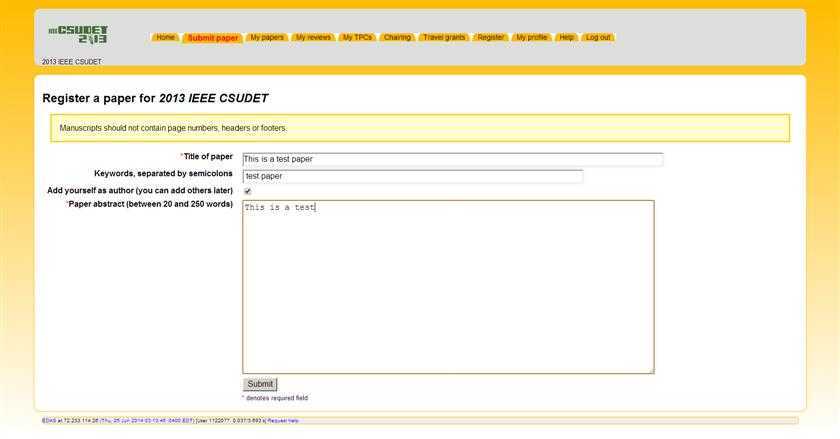
Task: Click the '2013 IEEE CSUDET' text under logo
Action: click(x=72, y=62)
